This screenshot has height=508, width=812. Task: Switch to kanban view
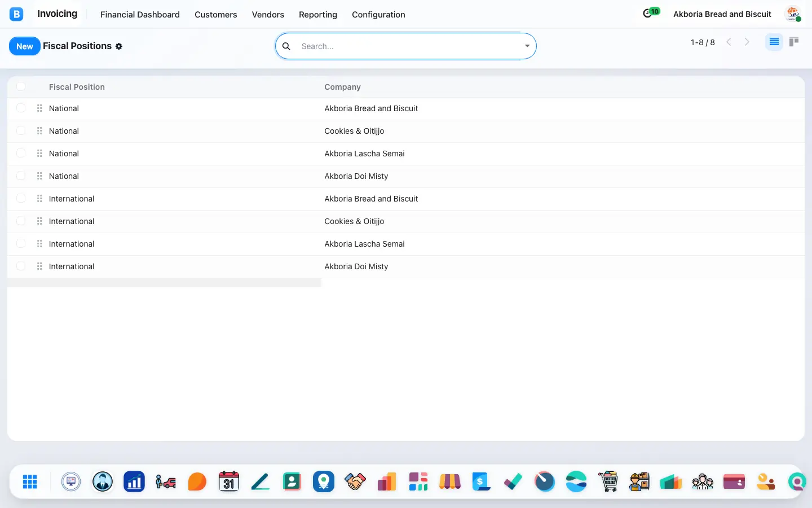tap(794, 42)
